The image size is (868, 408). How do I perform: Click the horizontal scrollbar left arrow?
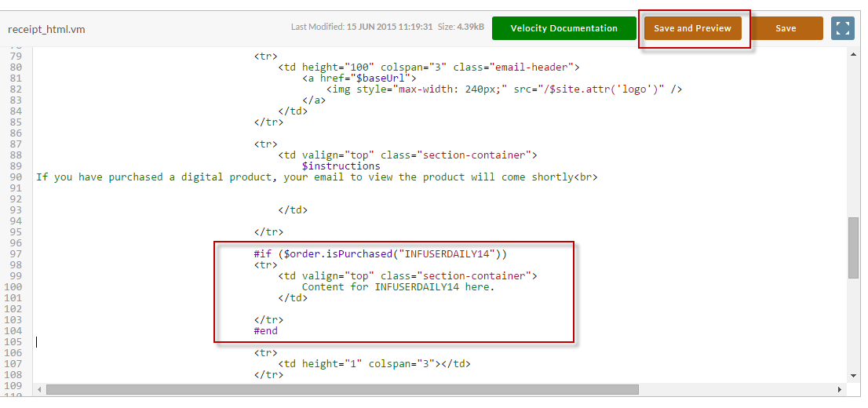click(39, 390)
